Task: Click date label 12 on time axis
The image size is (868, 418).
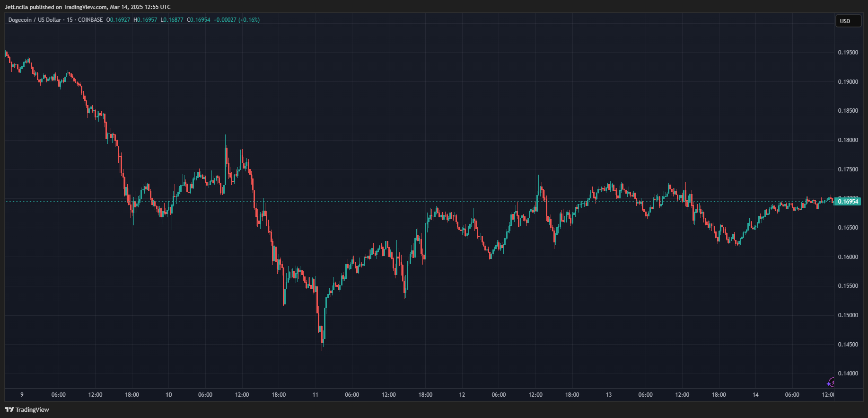Action: (462, 395)
